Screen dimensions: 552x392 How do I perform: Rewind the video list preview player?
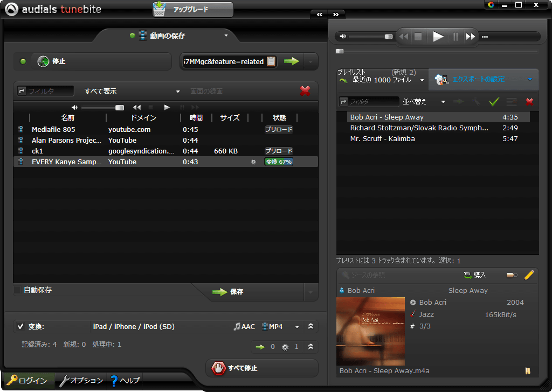[x=137, y=107]
